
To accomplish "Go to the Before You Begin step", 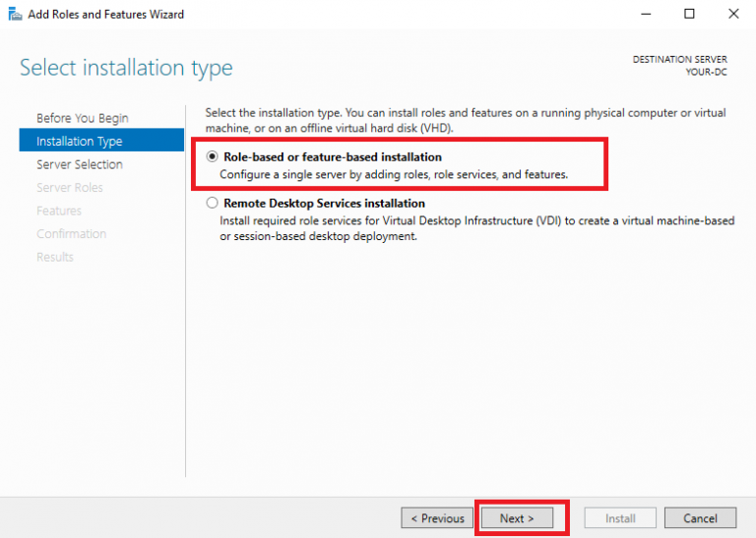I will click(x=83, y=118).
